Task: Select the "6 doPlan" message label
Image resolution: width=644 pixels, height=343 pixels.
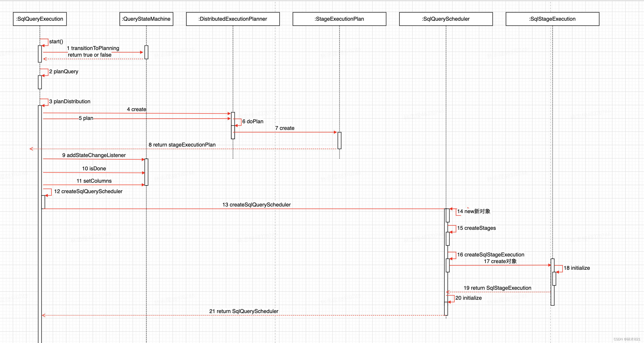Action: point(253,122)
